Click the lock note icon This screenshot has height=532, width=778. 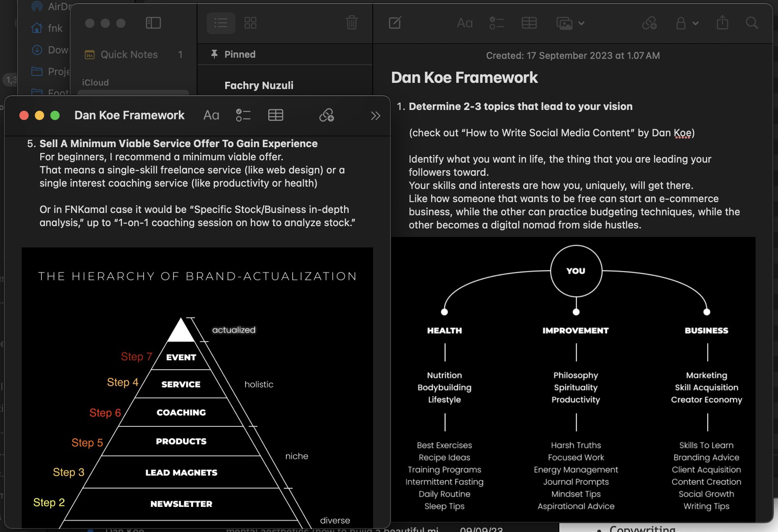click(x=681, y=23)
